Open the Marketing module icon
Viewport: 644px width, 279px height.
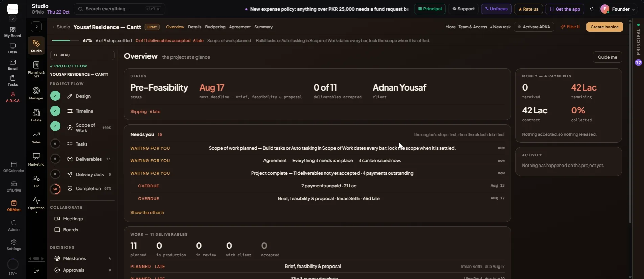(x=36, y=159)
